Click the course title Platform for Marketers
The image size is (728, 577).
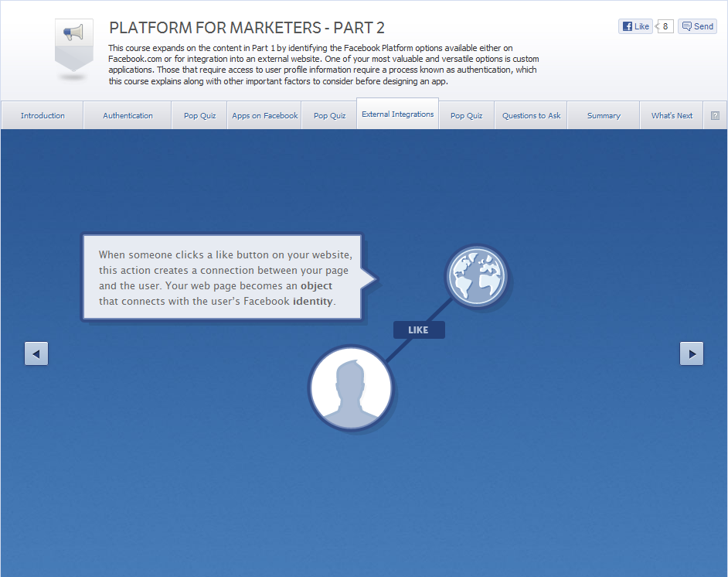(x=247, y=28)
